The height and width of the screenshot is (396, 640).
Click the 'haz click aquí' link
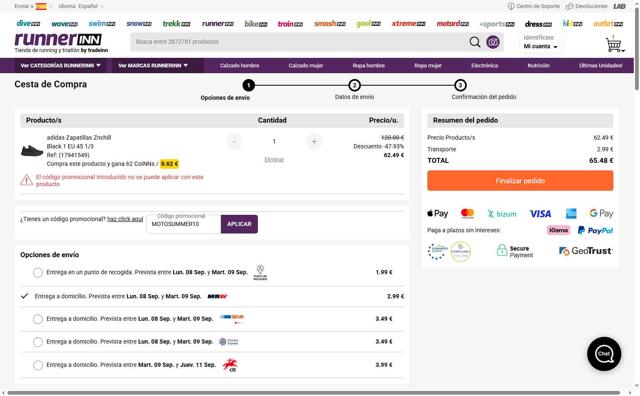coord(125,219)
